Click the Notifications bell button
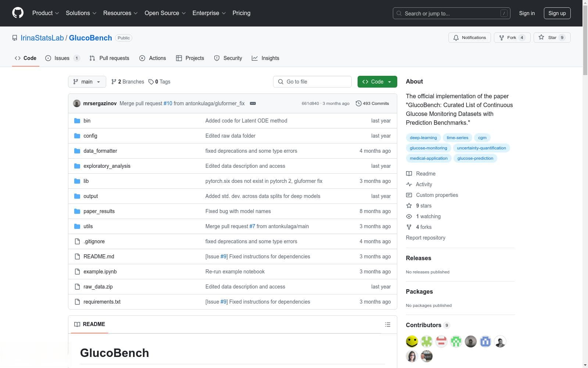This screenshot has width=588, height=368. 469,38
